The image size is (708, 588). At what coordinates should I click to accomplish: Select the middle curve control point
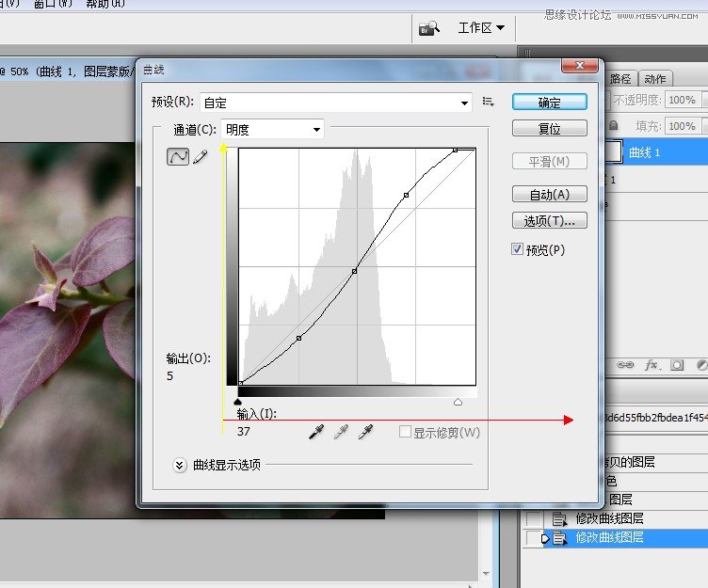click(x=354, y=271)
